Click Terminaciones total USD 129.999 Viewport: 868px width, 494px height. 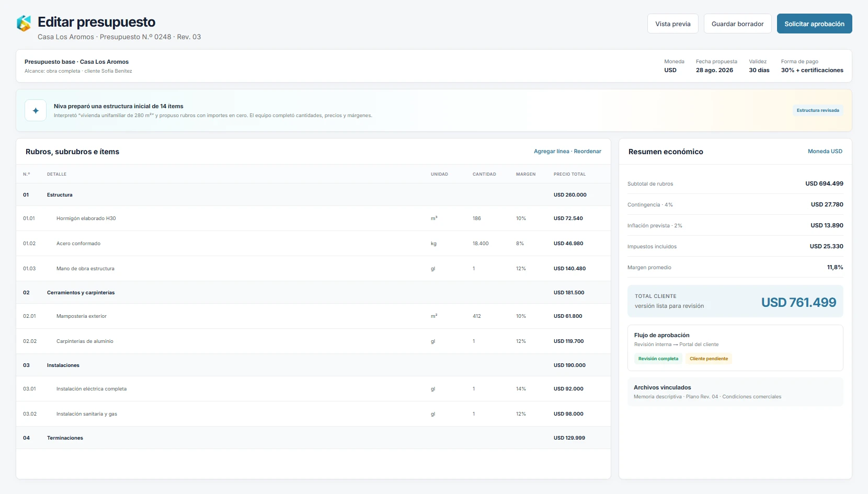click(569, 438)
